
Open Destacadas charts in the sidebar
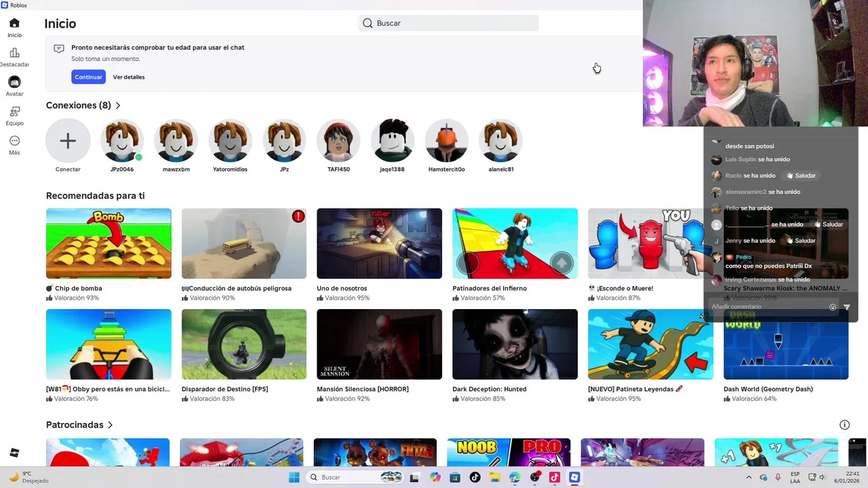coord(14,53)
